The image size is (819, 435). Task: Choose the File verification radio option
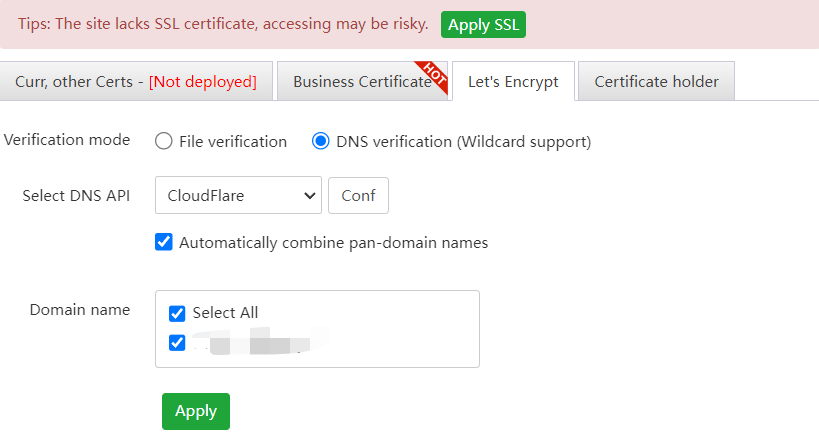point(164,142)
